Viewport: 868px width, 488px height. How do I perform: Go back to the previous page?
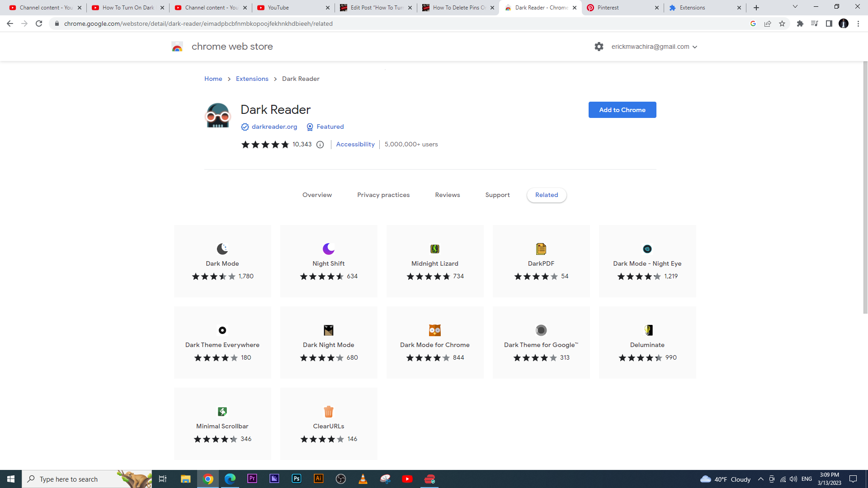(x=10, y=23)
